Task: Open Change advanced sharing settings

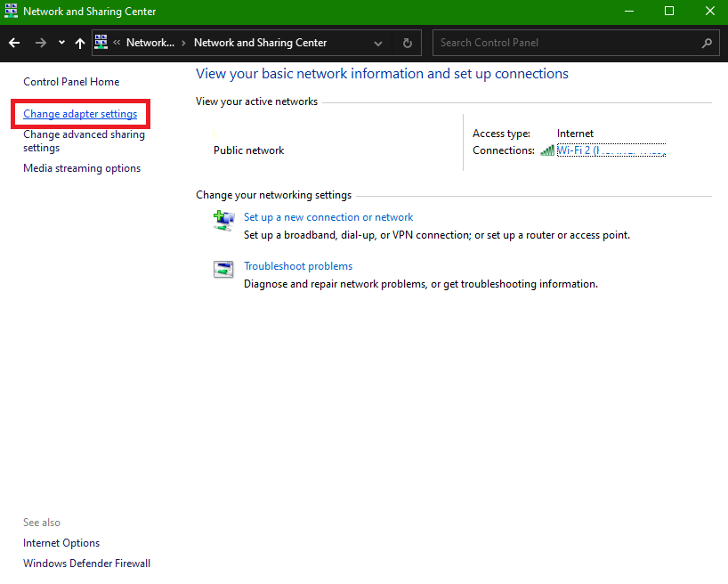Action: point(83,141)
